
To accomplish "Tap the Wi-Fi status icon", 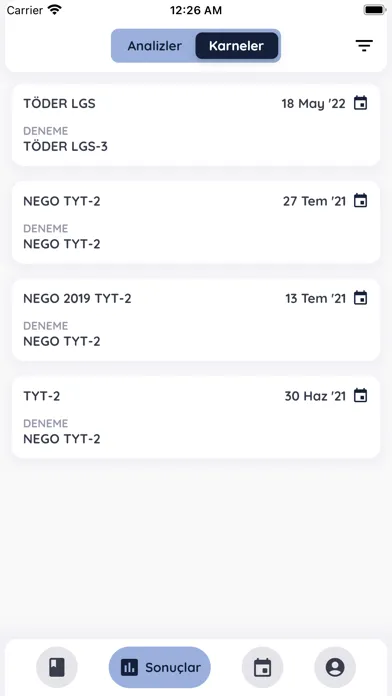I will (55, 10).
